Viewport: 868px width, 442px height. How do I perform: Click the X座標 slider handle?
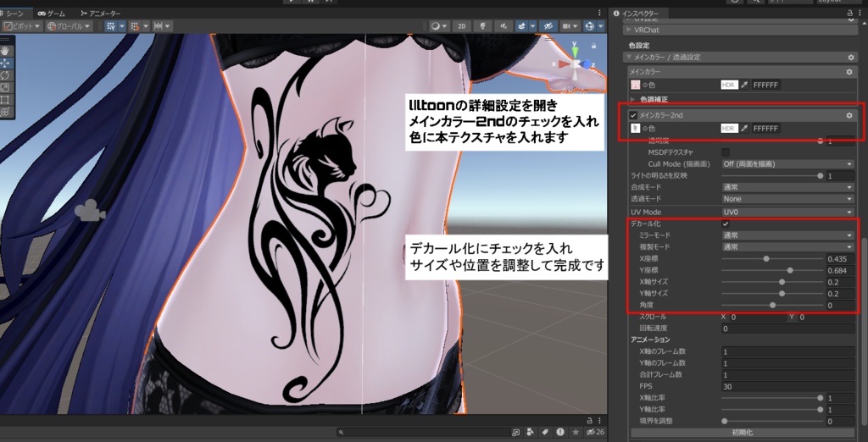click(766, 259)
